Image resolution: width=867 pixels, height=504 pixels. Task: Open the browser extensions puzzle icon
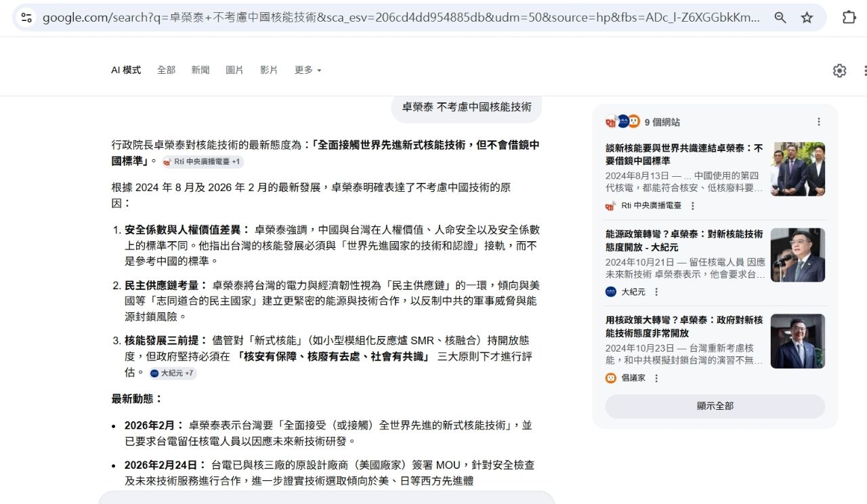coord(849,18)
